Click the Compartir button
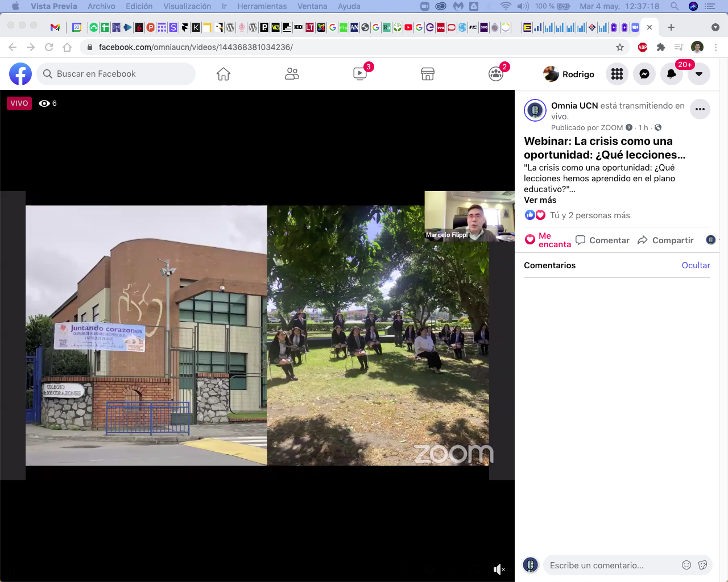This screenshot has width=728, height=582. coord(666,240)
